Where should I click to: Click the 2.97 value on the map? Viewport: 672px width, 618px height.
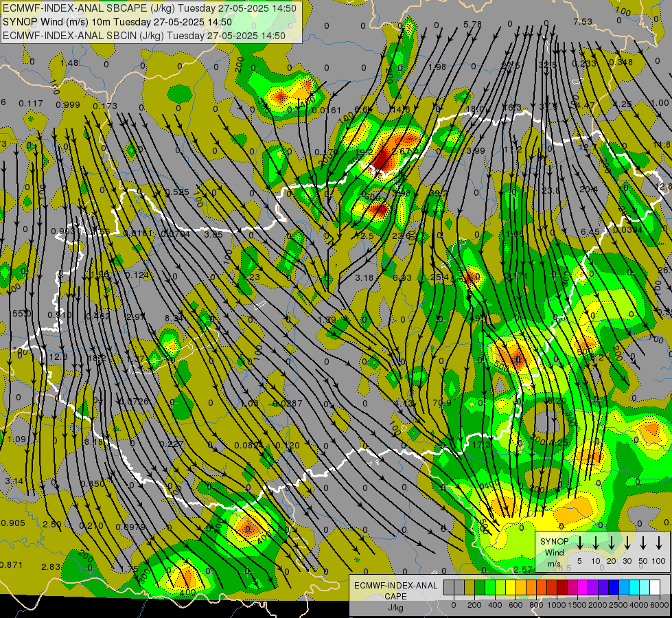137,317
